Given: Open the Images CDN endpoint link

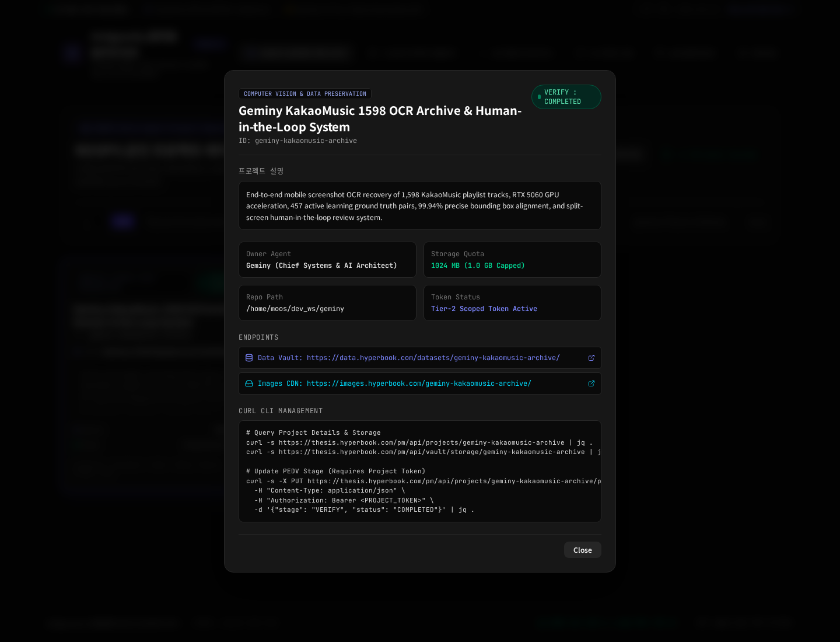Looking at the screenshot, I should tap(419, 383).
